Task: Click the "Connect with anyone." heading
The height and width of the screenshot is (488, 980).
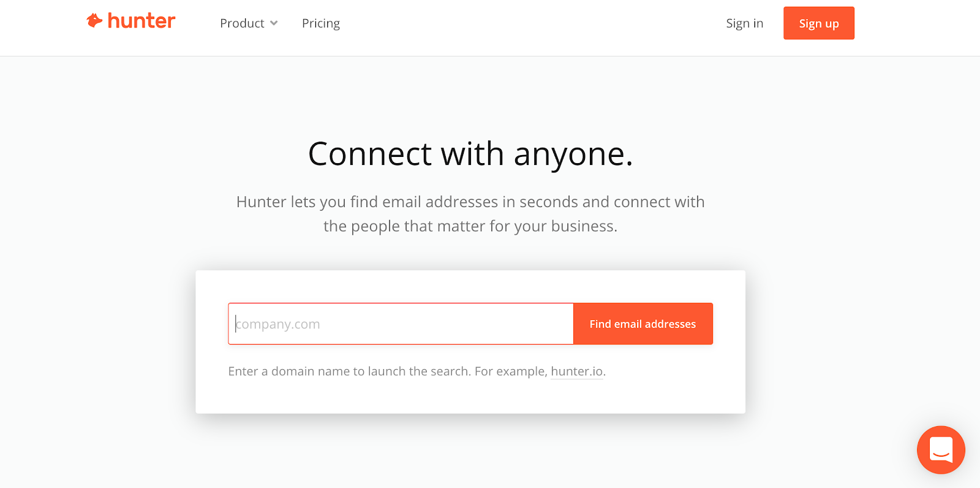Action: pyautogui.click(x=470, y=154)
